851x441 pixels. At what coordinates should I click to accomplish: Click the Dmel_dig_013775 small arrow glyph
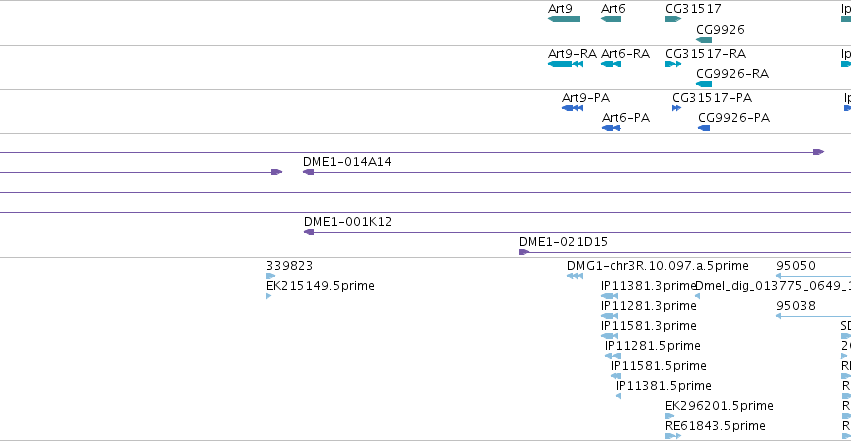coord(697,296)
